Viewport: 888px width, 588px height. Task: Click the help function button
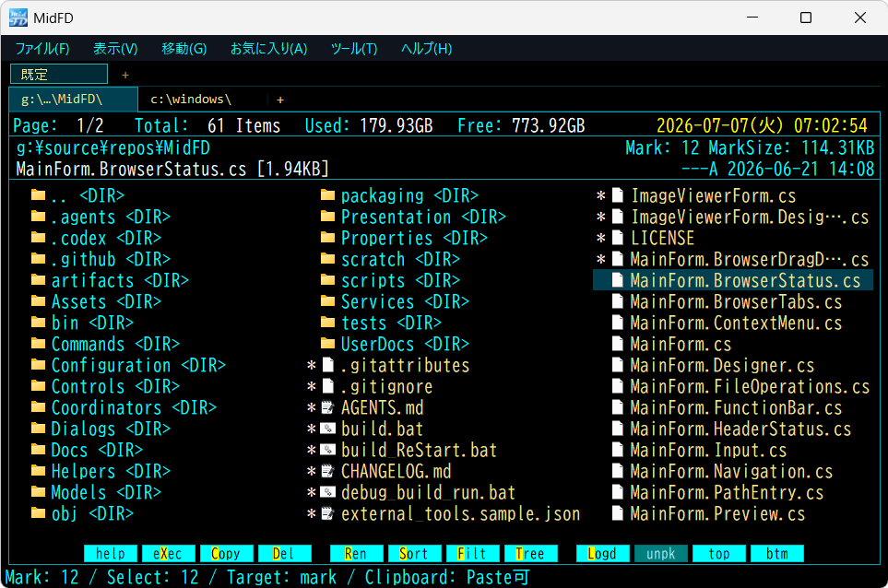point(111,554)
